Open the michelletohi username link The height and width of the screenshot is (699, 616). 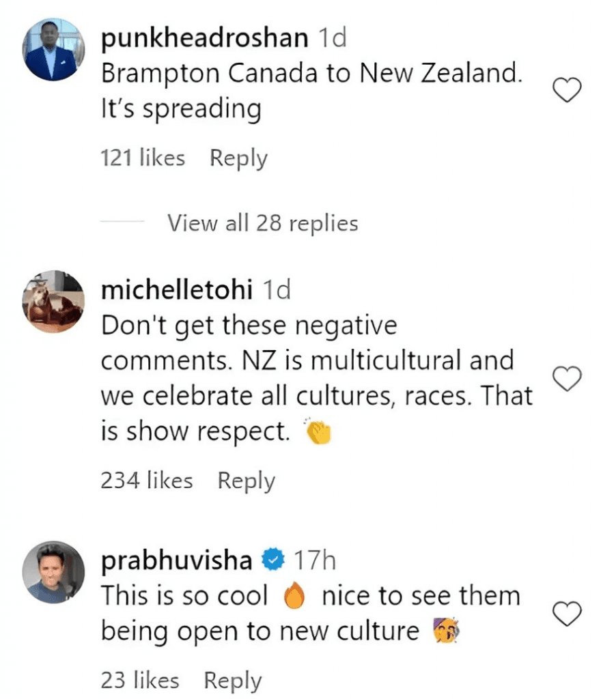coord(176,290)
